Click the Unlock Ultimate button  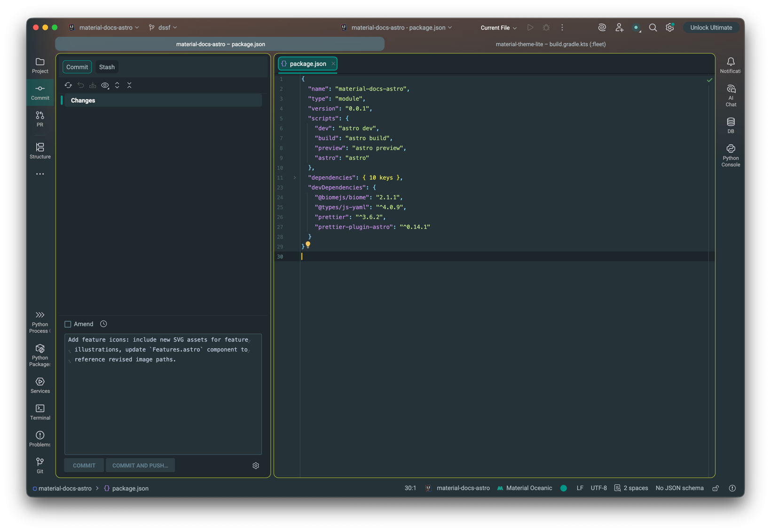coord(711,28)
